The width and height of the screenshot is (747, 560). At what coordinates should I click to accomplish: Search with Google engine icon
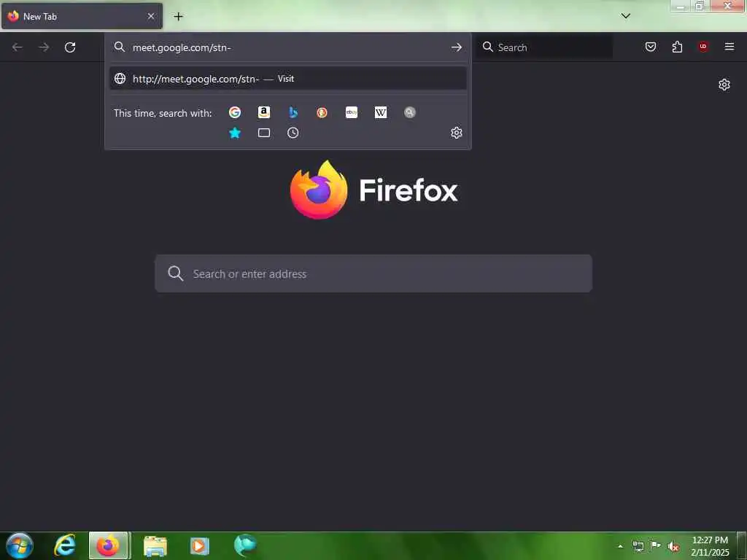click(x=234, y=112)
